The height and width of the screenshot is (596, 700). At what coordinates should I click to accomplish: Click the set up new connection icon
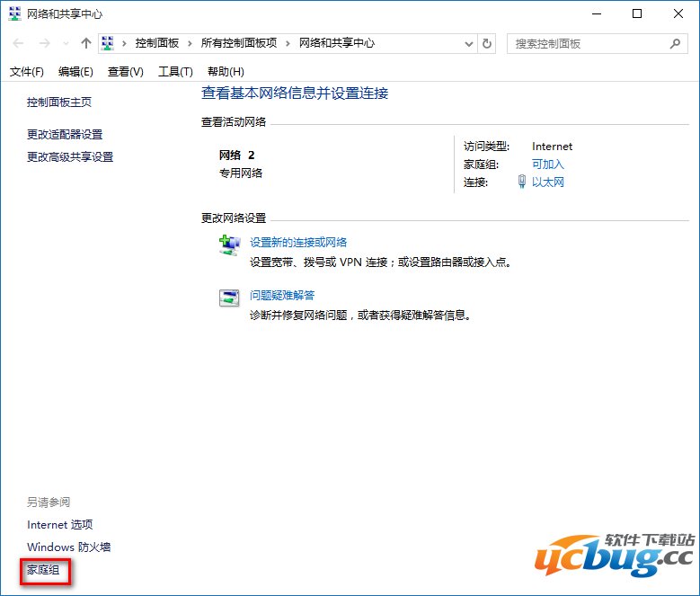(x=230, y=245)
